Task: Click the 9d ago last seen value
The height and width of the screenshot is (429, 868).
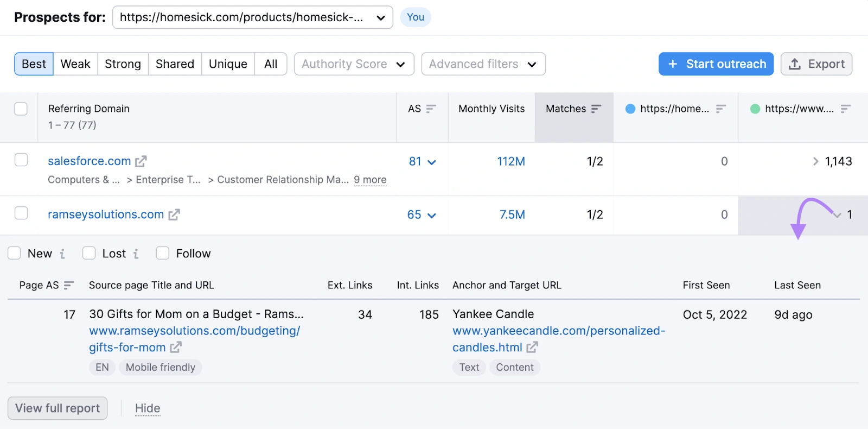Action: pos(793,315)
